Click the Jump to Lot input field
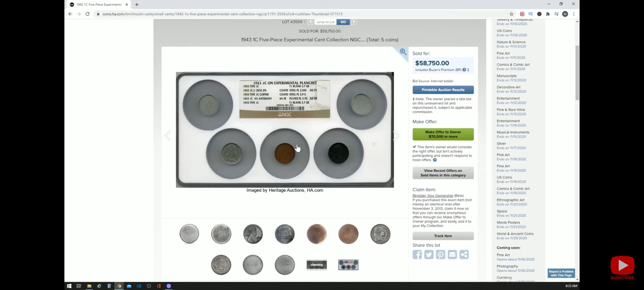This screenshot has width=644, height=290. 325,22
